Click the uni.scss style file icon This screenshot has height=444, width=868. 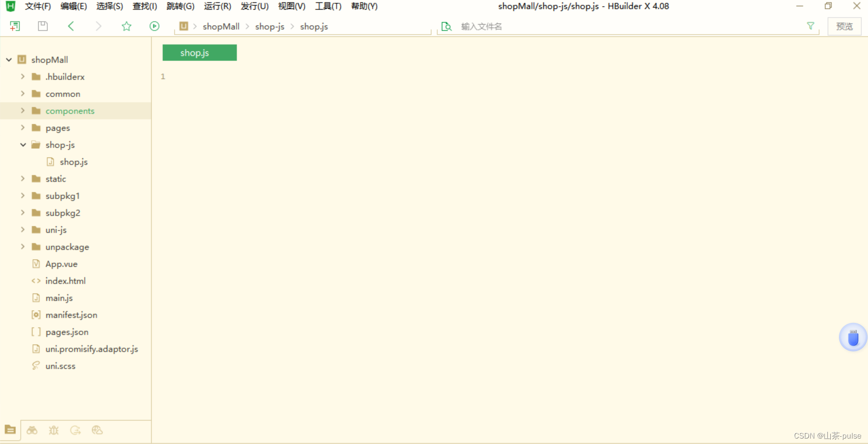tap(36, 366)
